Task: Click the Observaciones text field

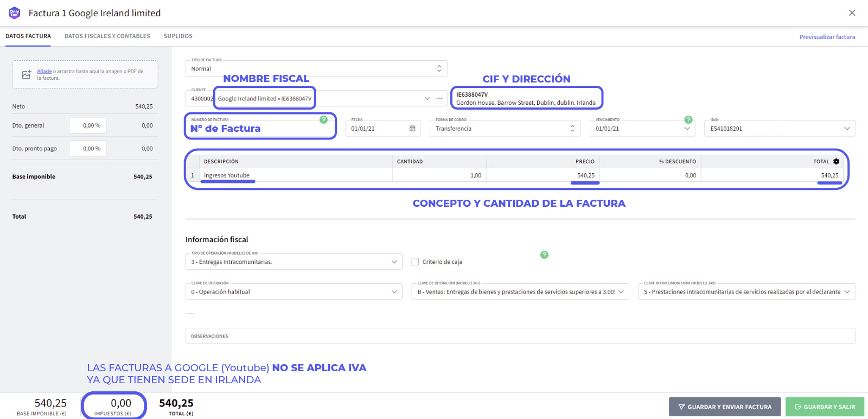Action: coord(520,336)
